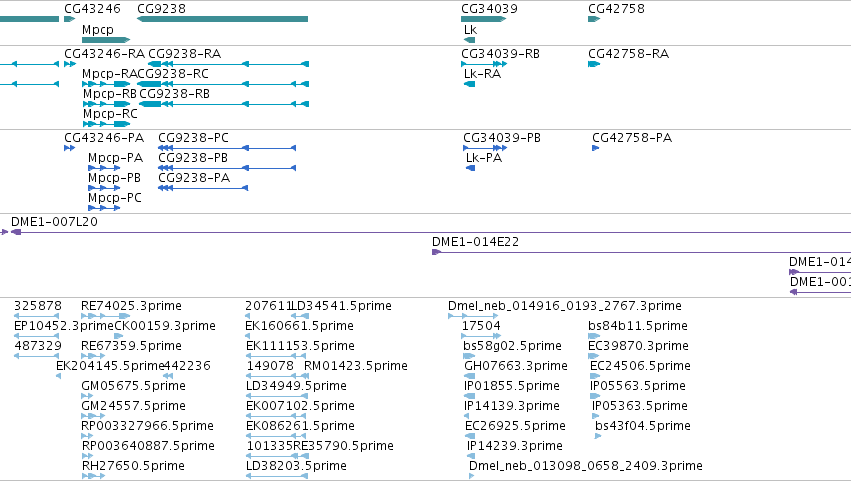Image resolution: width=851 pixels, height=481 pixels.
Task: Click protein CG9238-PB
Action: point(193,158)
